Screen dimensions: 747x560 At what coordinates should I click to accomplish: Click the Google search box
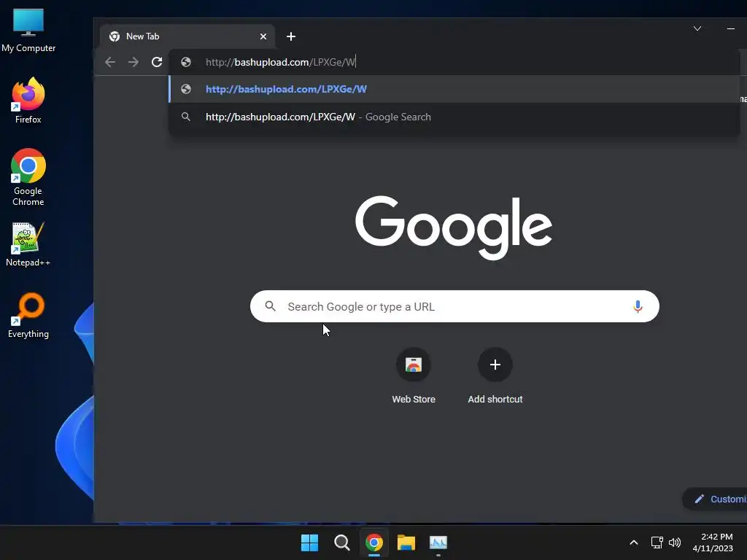[x=454, y=306]
